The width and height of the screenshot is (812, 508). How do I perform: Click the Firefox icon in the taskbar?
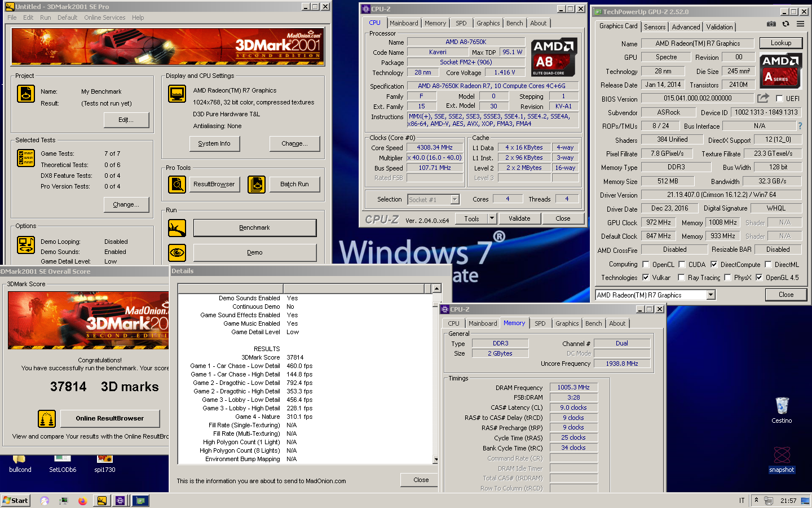pyautogui.click(x=82, y=501)
